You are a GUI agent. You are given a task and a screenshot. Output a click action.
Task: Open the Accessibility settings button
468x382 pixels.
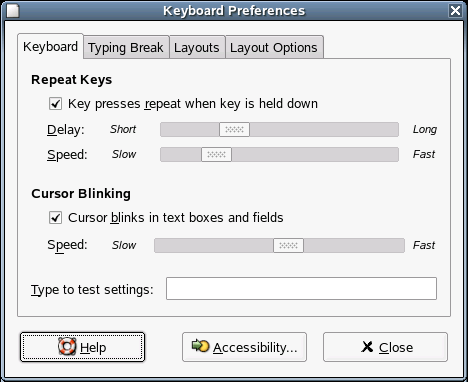coord(244,347)
